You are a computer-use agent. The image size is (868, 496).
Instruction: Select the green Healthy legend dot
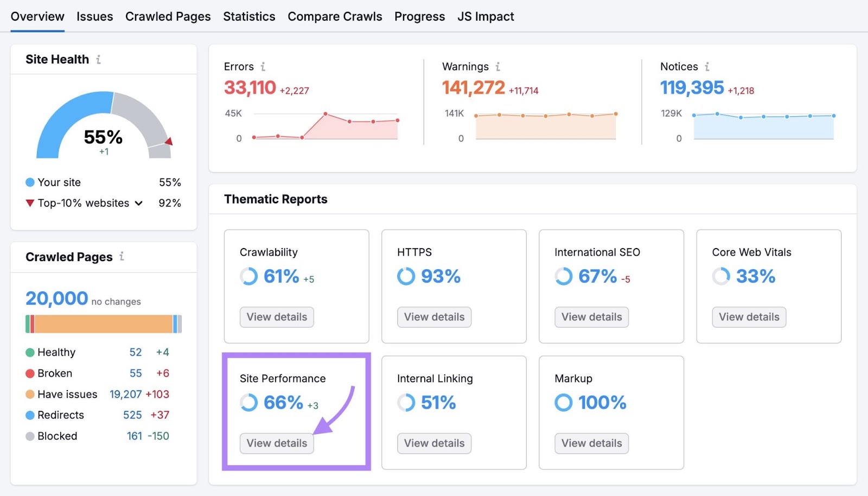tap(30, 352)
